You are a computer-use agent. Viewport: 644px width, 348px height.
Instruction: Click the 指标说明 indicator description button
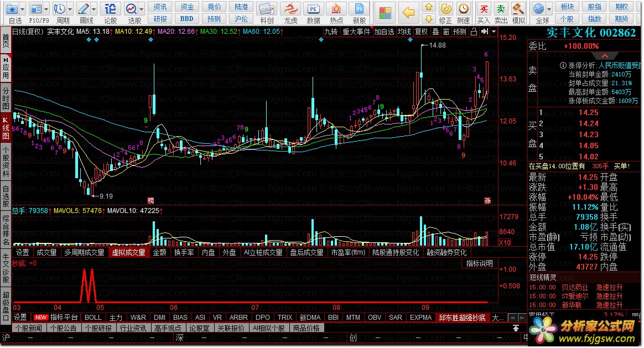pyautogui.click(x=480, y=263)
